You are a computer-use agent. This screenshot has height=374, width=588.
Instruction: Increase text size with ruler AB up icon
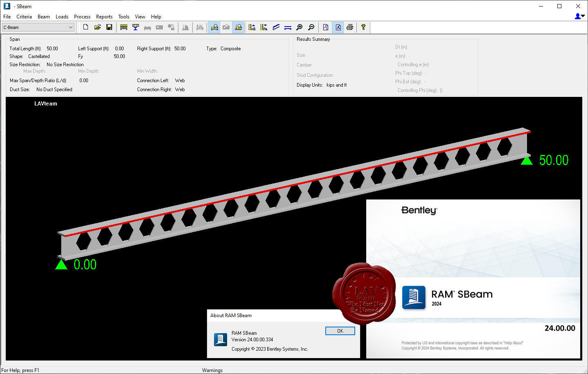(252, 27)
